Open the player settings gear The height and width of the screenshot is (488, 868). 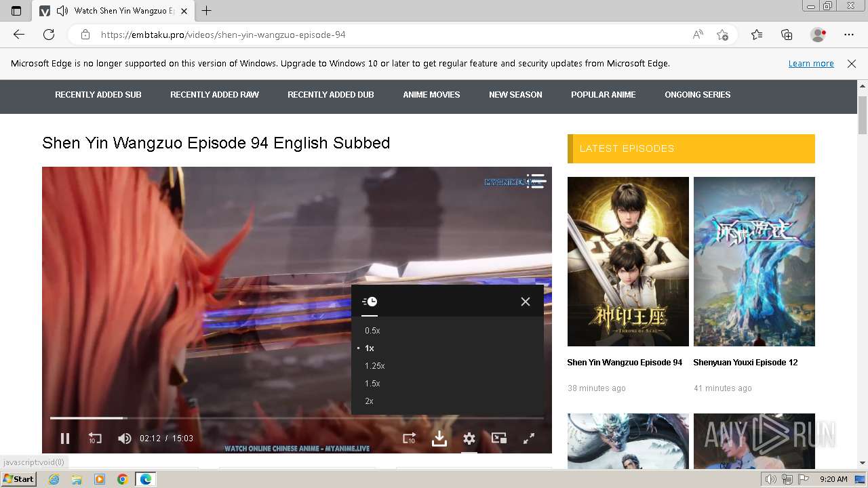pyautogui.click(x=469, y=439)
